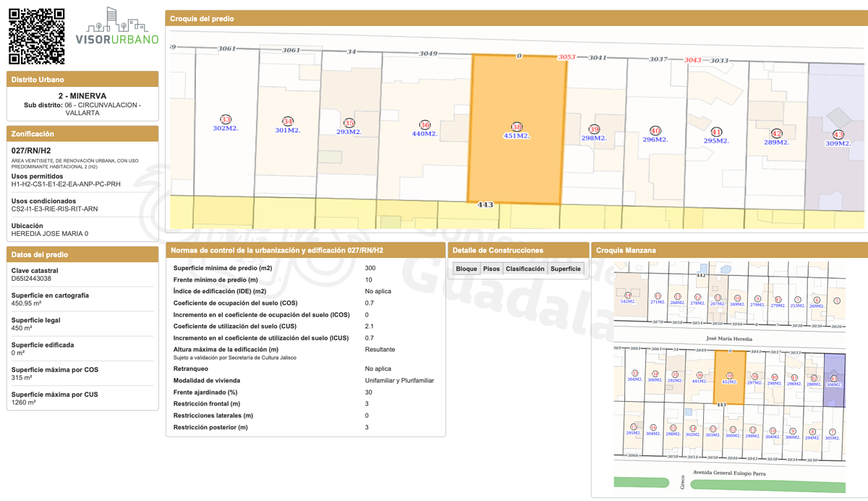868x501 pixels.
Task: Open the Superficie tab
Action: point(565,269)
